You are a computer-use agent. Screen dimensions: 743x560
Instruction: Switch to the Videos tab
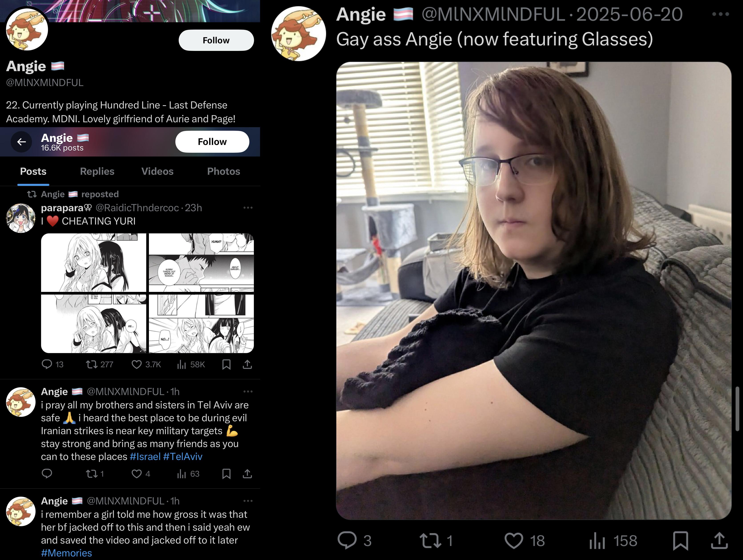157,171
